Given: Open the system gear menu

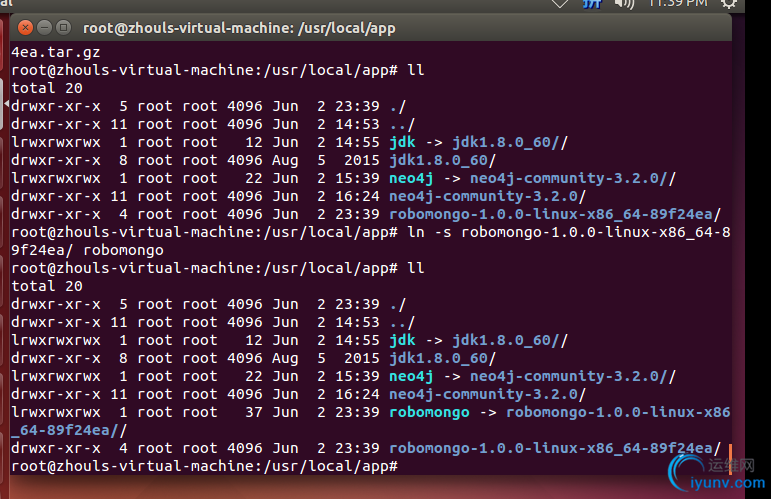Looking at the screenshot, I should click(729, 4).
